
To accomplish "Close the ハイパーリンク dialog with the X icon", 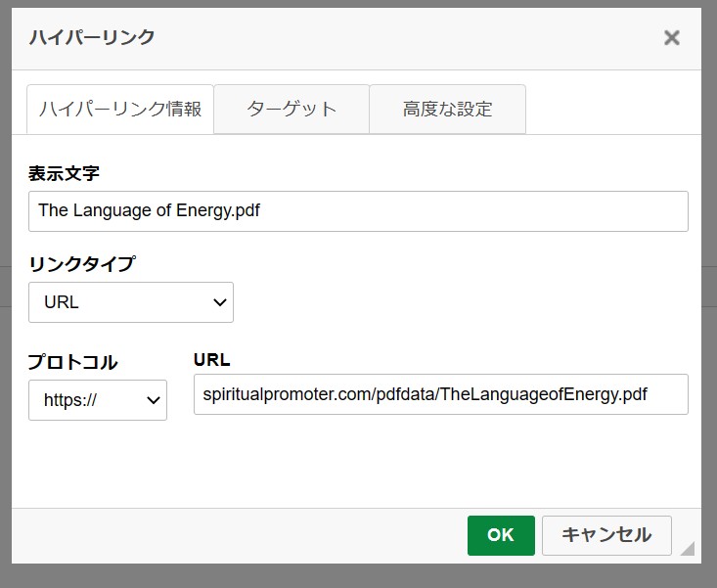I will [671, 37].
